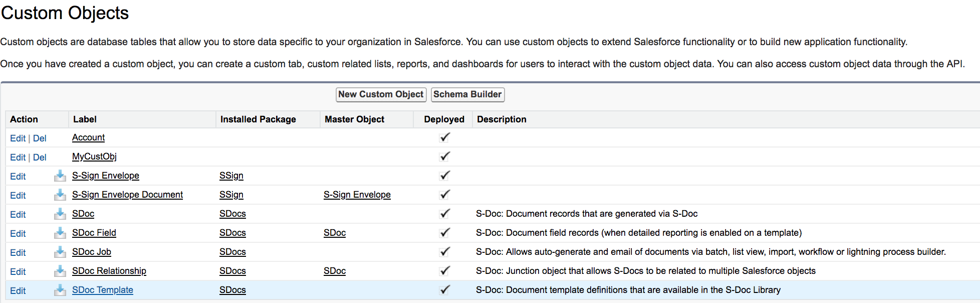The image size is (980, 303).
Task: Click New Custom Object button
Action: pos(381,94)
